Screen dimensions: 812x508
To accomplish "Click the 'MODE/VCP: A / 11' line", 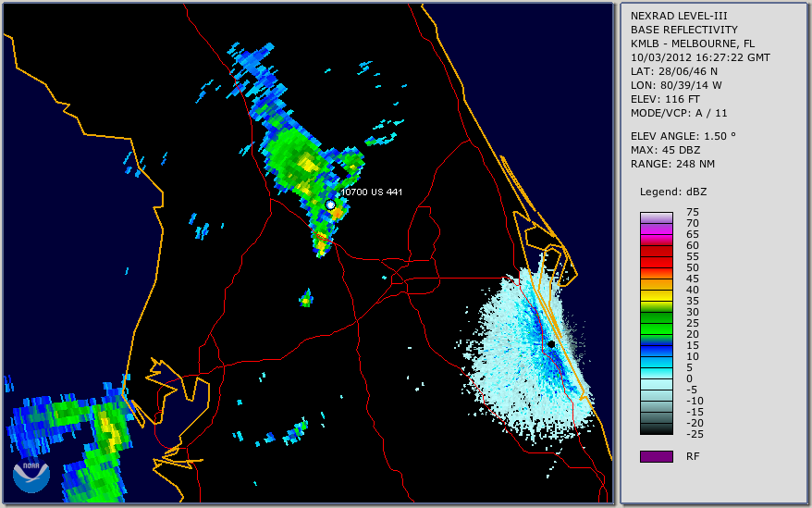I will tap(679, 113).
